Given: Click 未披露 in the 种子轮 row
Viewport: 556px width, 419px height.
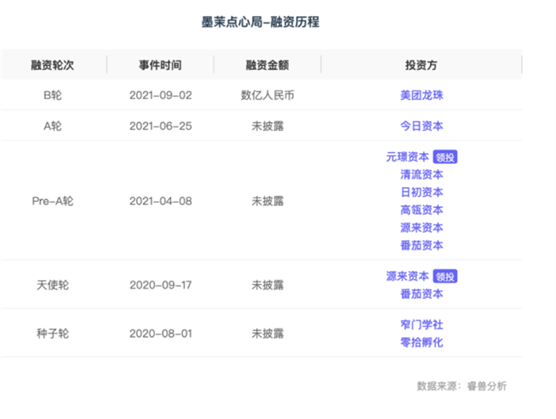Looking at the screenshot, I should click(267, 334).
